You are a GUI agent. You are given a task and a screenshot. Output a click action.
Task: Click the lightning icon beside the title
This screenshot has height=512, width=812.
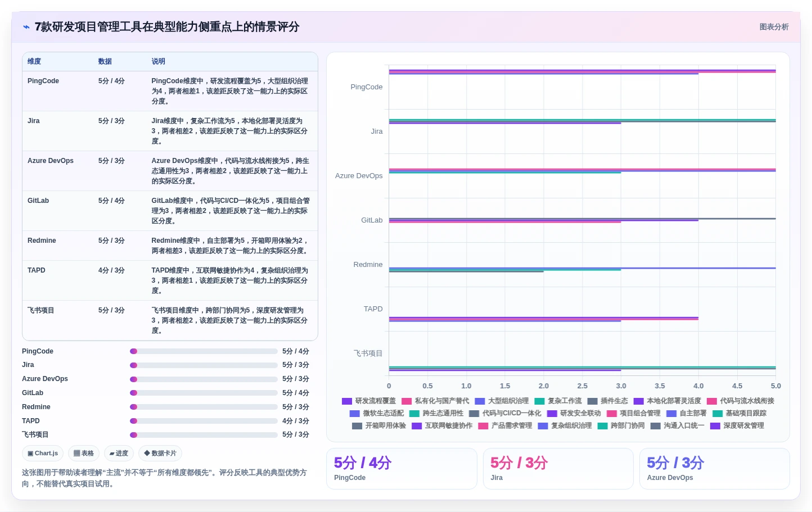pyautogui.click(x=26, y=27)
